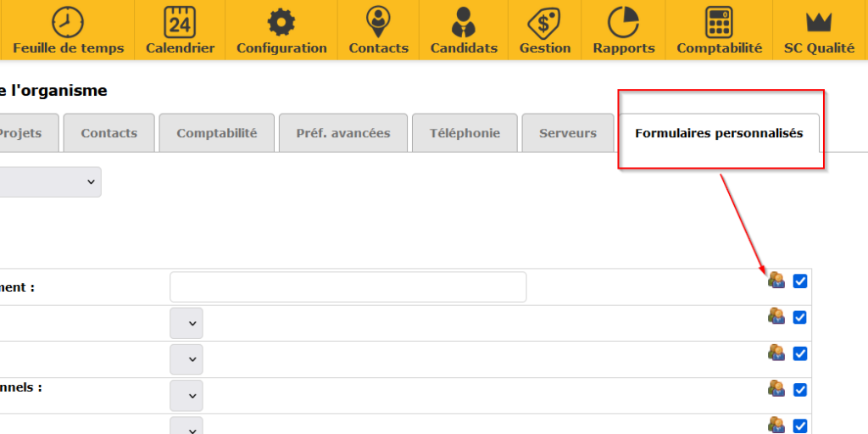
Task: Open the Contacts pin icon
Action: tap(379, 22)
